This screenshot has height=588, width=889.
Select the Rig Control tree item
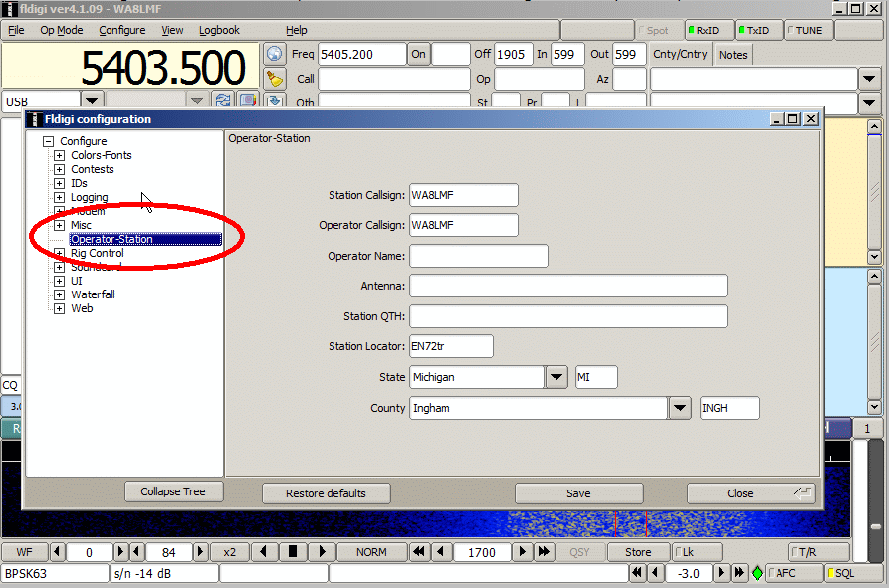pyautogui.click(x=97, y=254)
